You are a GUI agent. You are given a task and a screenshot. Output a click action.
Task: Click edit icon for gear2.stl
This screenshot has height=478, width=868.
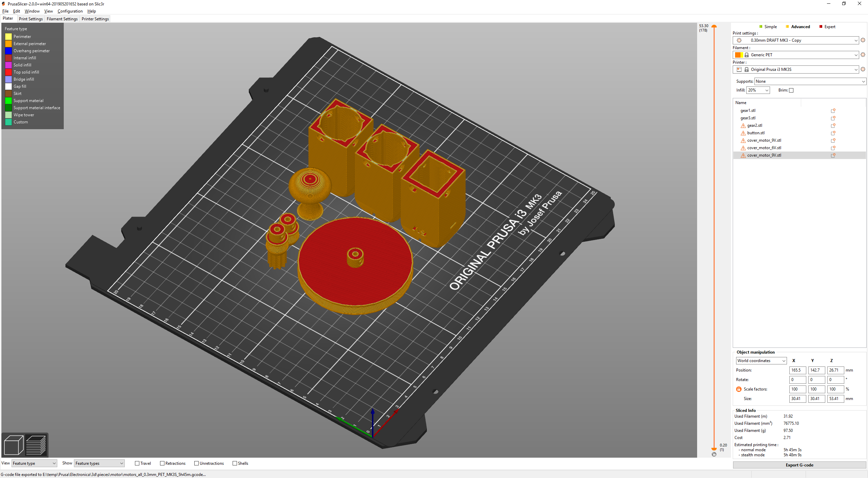coord(833,125)
